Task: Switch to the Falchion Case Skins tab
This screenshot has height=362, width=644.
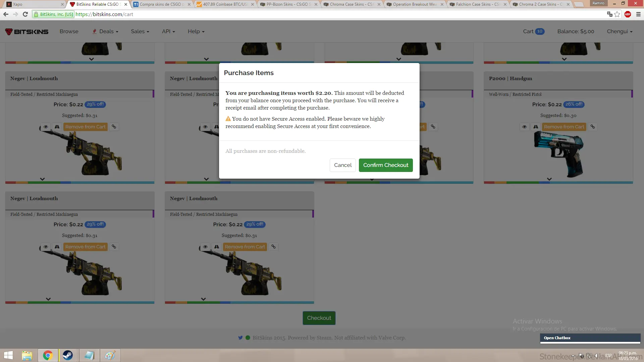Action: tap(478, 4)
